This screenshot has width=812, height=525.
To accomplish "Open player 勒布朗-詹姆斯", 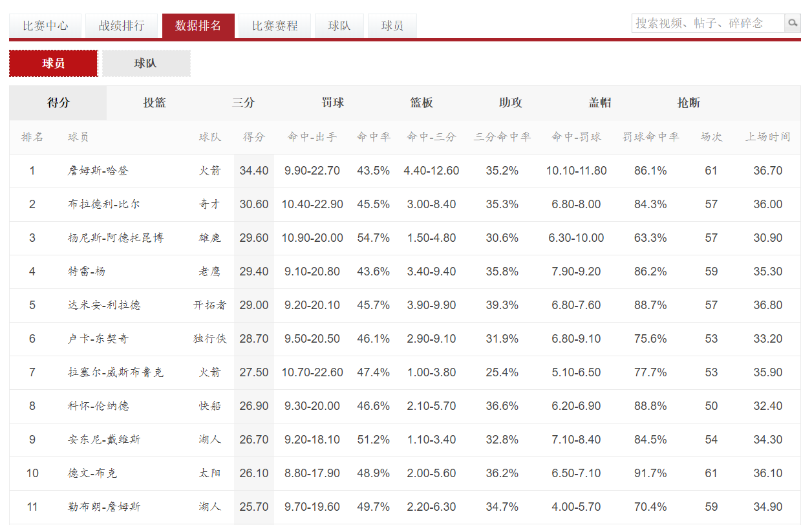I will click(x=104, y=507).
